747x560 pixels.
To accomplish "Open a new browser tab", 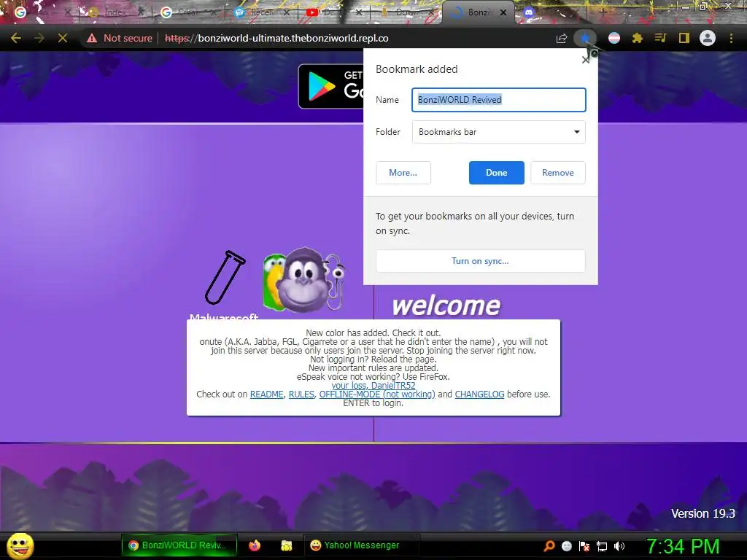I will tap(602, 12).
